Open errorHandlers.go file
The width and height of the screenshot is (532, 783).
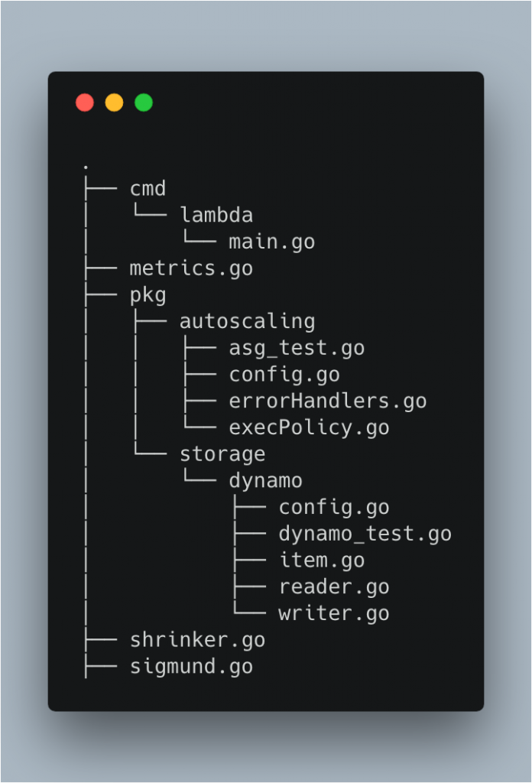click(328, 401)
